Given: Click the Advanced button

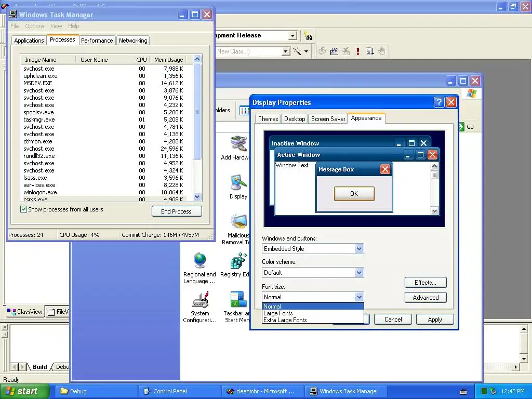Looking at the screenshot, I should tap(425, 298).
